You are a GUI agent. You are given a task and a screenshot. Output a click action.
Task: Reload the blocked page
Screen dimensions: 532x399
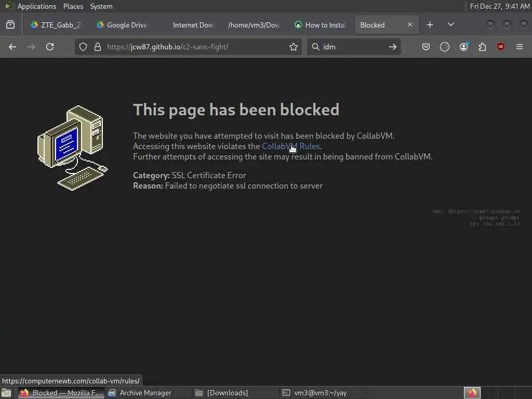point(50,47)
